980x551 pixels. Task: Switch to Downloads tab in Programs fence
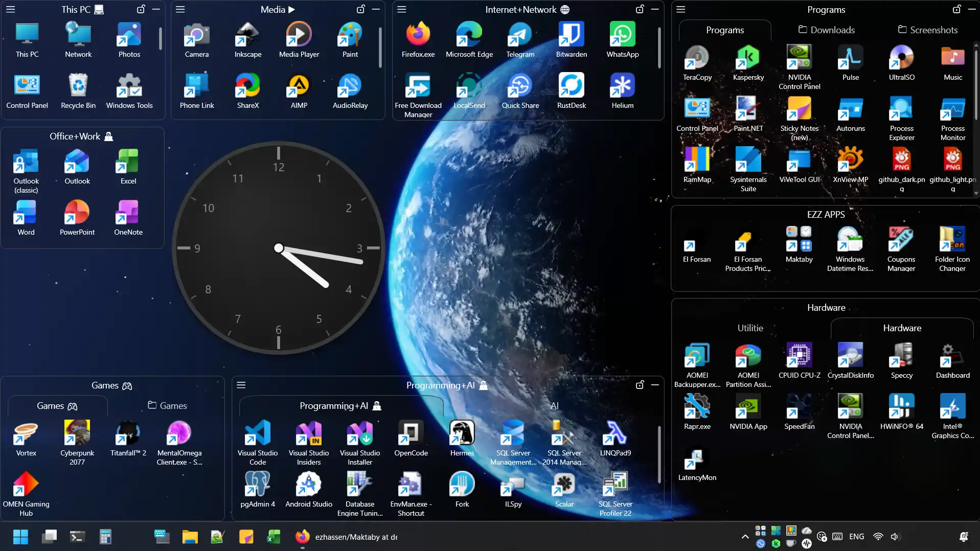(x=827, y=30)
